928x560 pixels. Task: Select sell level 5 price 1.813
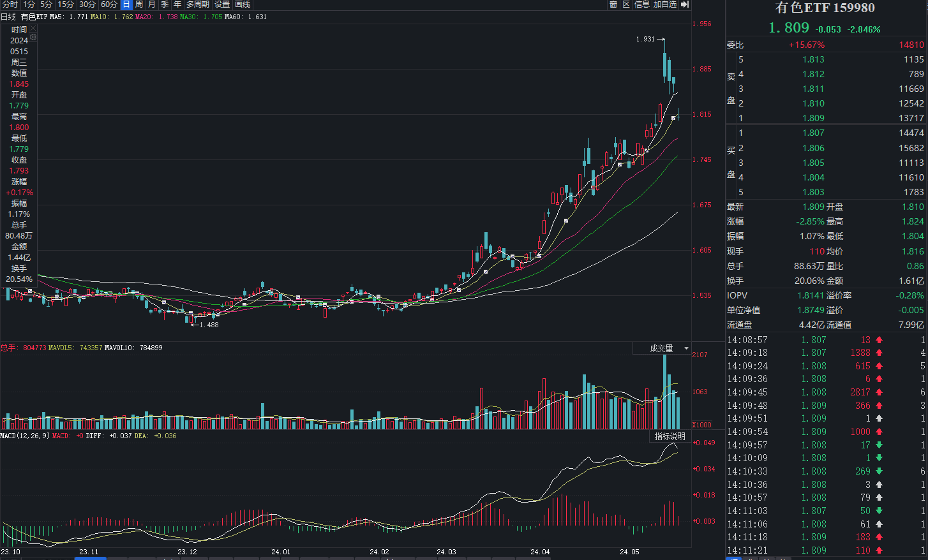pyautogui.click(x=813, y=59)
